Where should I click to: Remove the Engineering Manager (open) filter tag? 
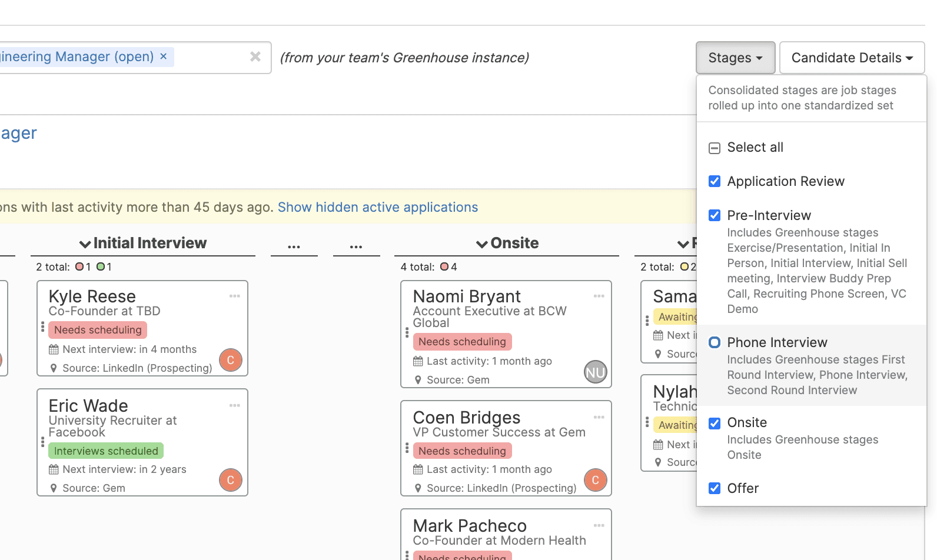164,56
